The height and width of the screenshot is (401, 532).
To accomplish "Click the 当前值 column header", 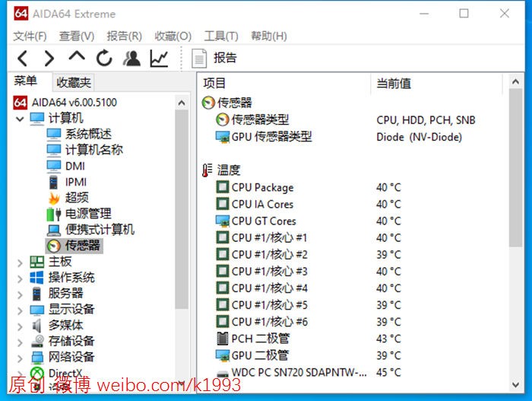I will [394, 83].
